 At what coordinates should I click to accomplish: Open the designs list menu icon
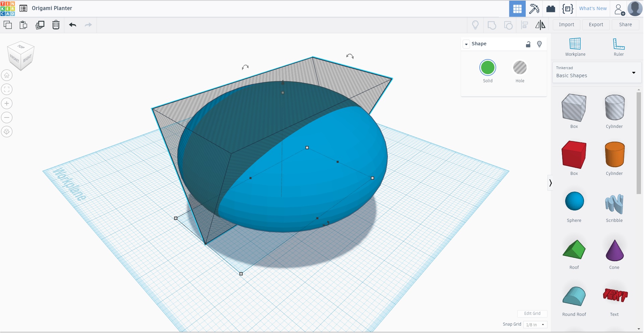(x=23, y=8)
